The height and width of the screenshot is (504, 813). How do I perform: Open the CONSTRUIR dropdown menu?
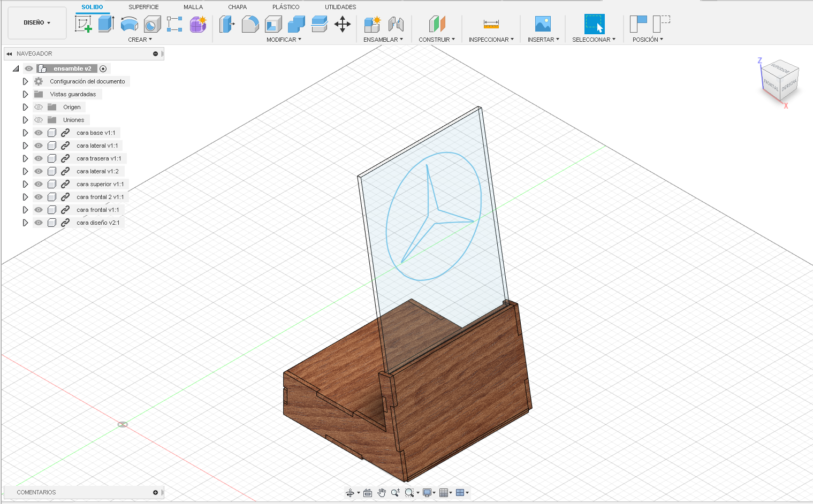point(437,40)
